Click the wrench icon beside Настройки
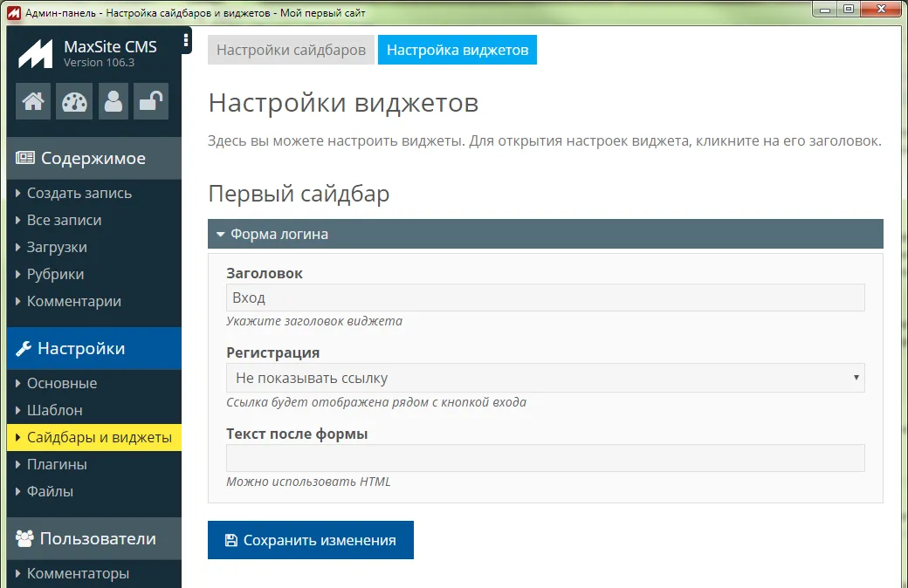Screen dimensions: 908x588 [25, 348]
